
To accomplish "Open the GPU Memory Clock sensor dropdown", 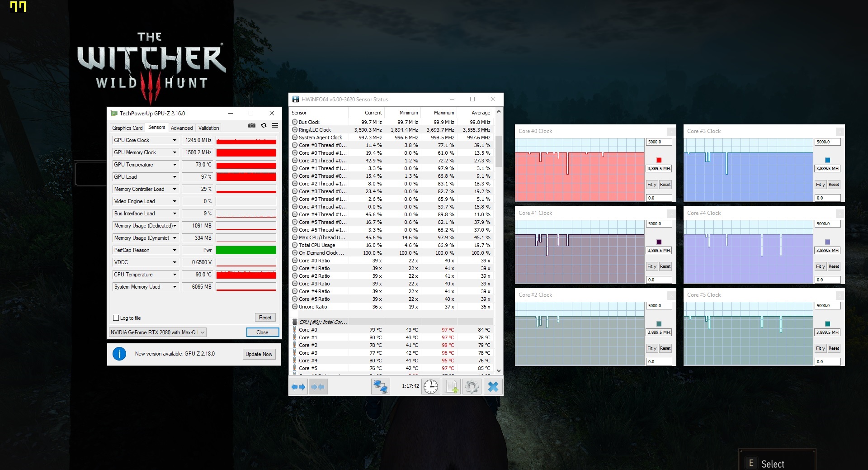I will 175,152.
